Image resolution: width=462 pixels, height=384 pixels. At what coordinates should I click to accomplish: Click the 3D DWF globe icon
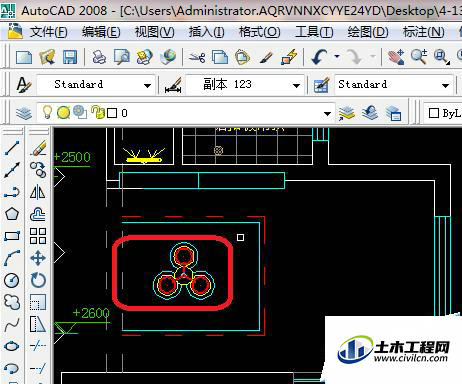point(168,57)
